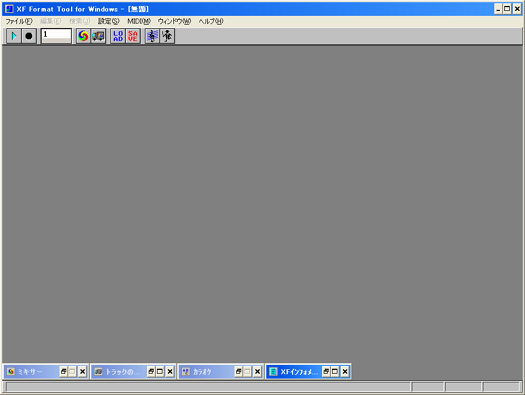Maximize the minimized トラックの... window
The width and height of the screenshot is (525, 395).
coord(160,371)
